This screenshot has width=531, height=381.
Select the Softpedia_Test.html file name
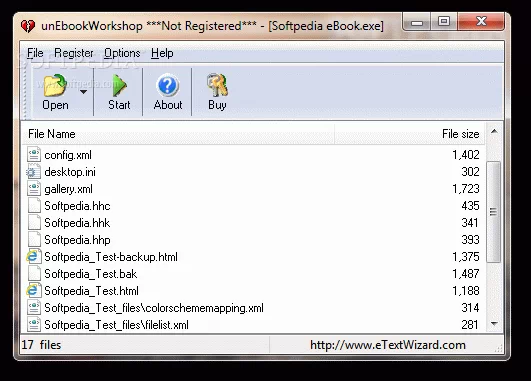(x=91, y=291)
